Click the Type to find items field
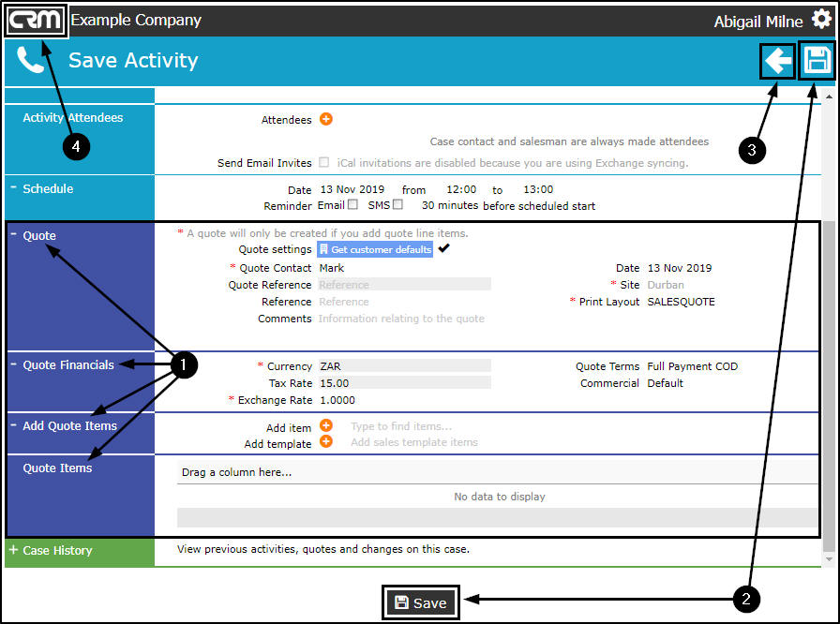Screen dimensions: 840x624 coord(402,426)
